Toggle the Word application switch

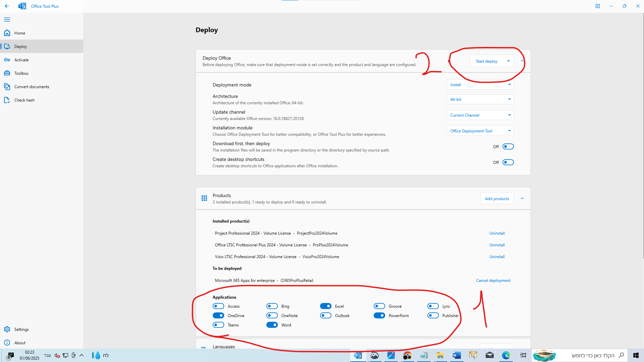click(x=272, y=325)
